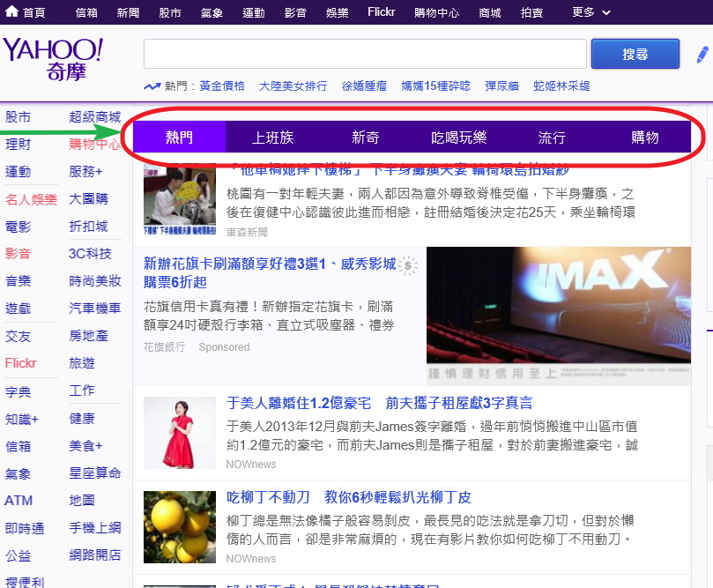Open 知識+ in left sidebar

pos(21,419)
